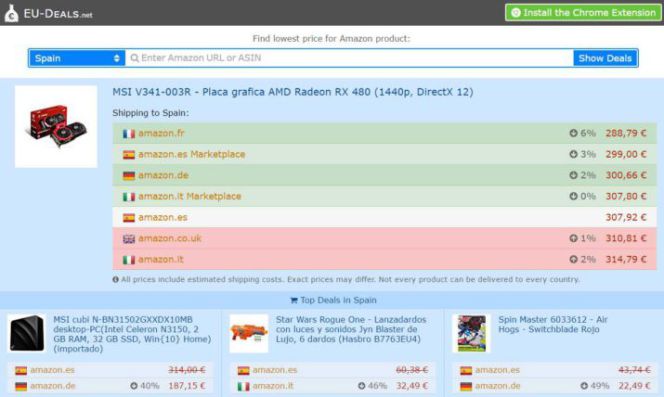Focus the Amazon URL or ASIN field
This screenshot has height=397, width=664.
(x=349, y=58)
